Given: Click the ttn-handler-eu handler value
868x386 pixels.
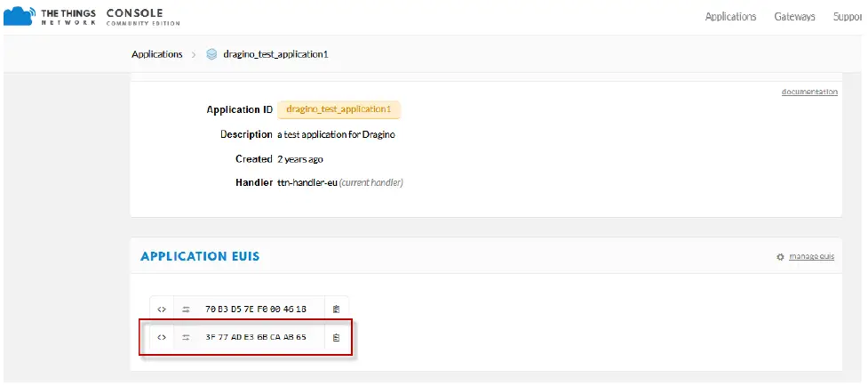Looking at the screenshot, I should [x=307, y=182].
